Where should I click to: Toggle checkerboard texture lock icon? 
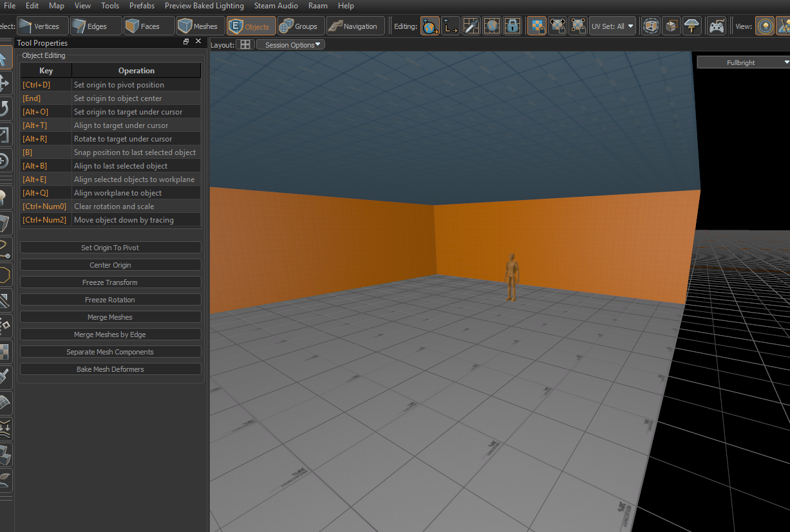(537, 26)
